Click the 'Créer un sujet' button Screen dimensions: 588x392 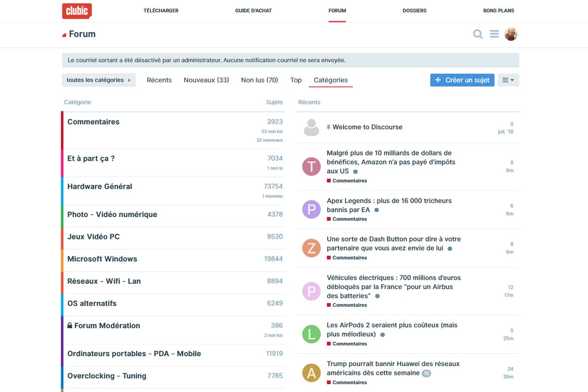(x=462, y=80)
